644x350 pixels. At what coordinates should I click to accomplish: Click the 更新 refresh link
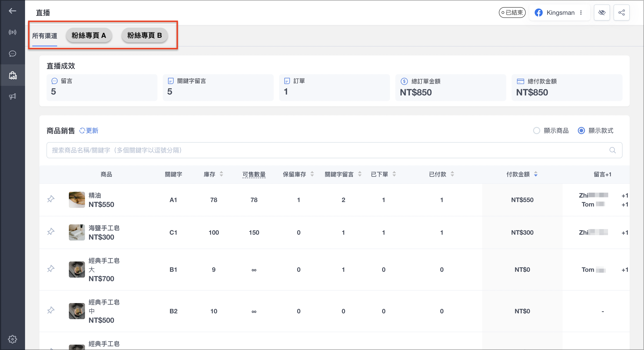[89, 131]
